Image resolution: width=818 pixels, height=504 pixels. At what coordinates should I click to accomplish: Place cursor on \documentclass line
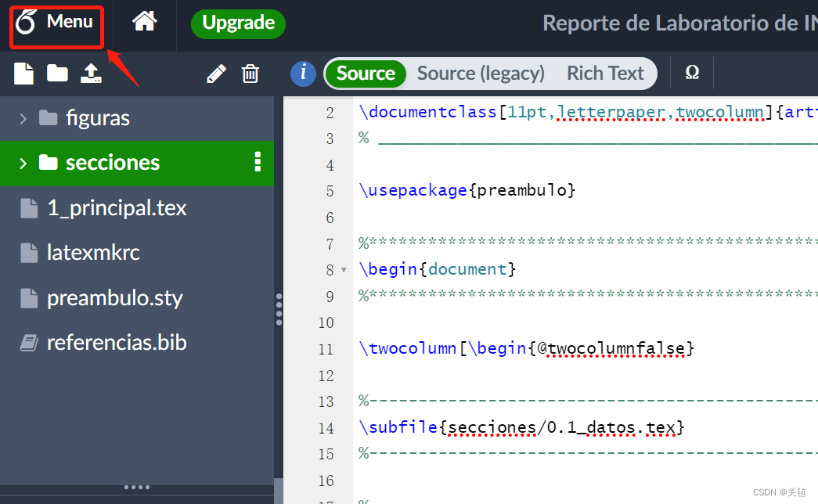click(x=588, y=112)
